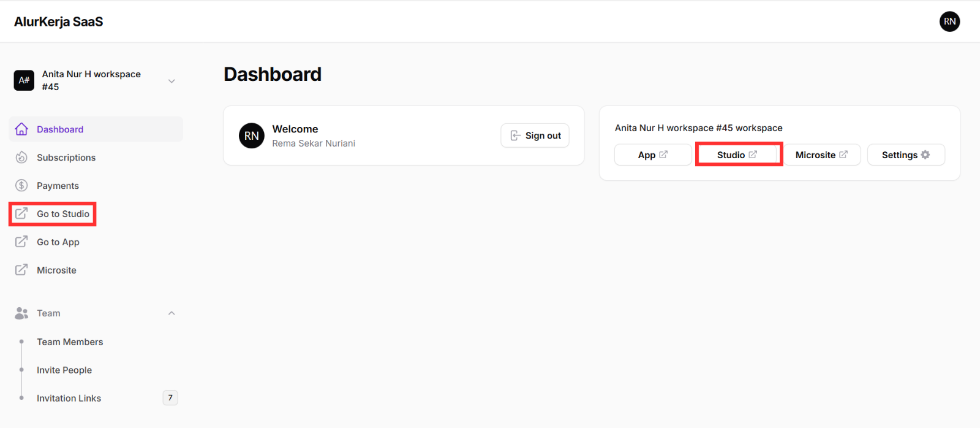980x428 pixels.
Task: Open Studio from the workspace card
Action: point(737,155)
